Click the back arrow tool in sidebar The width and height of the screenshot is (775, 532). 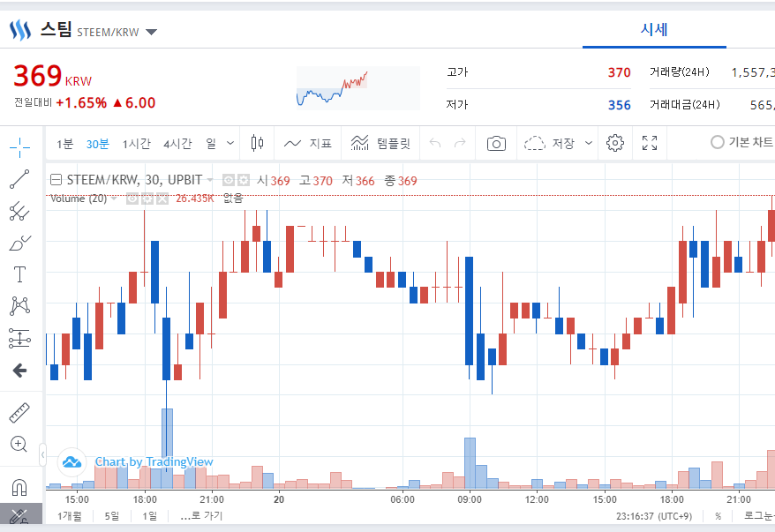click(19, 370)
